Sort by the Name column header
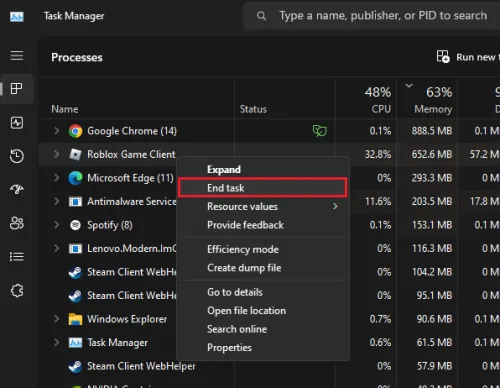Screen dimensions: 500x388 tap(65, 109)
